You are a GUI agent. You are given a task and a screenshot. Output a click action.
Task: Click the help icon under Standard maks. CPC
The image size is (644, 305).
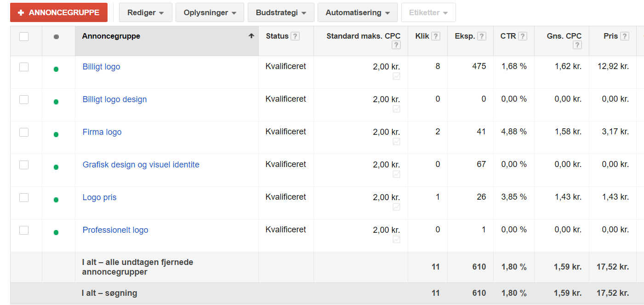pyautogui.click(x=396, y=45)
